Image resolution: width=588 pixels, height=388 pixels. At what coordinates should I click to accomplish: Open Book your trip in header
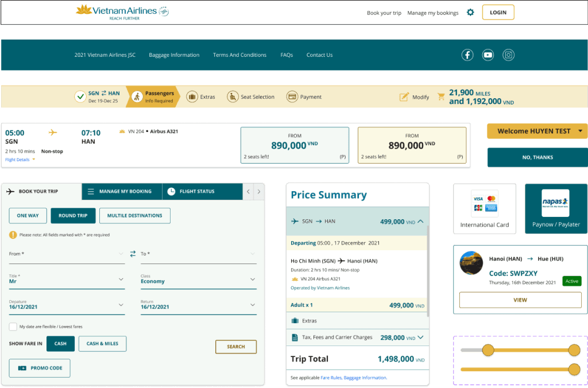384,13
